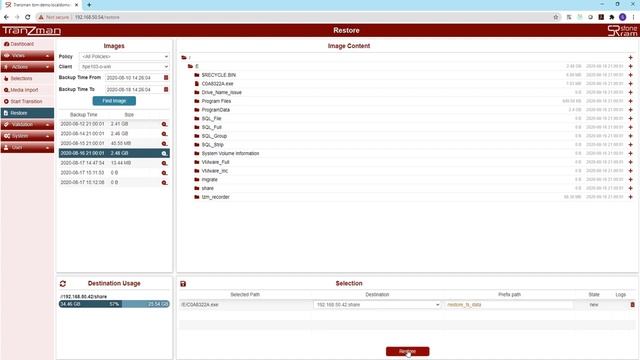Add tzm_recorder folder with plus icon

pos(631,197)
